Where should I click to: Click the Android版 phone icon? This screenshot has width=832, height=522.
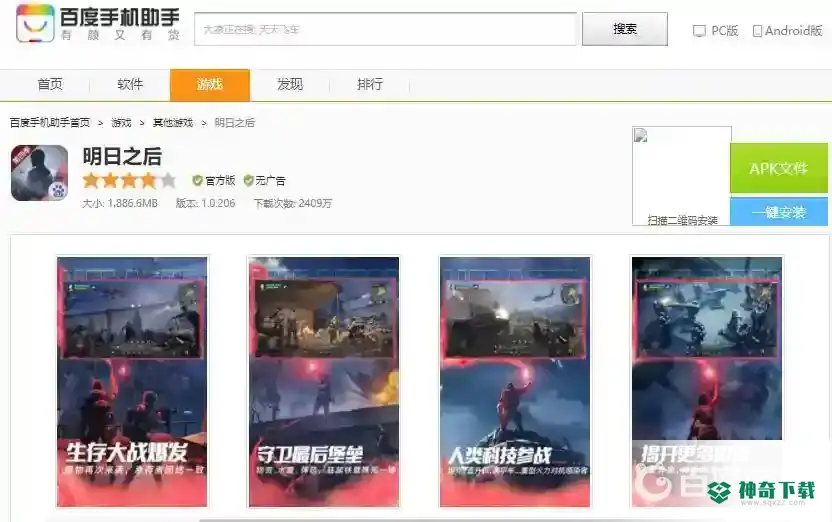tap(757, 31)
